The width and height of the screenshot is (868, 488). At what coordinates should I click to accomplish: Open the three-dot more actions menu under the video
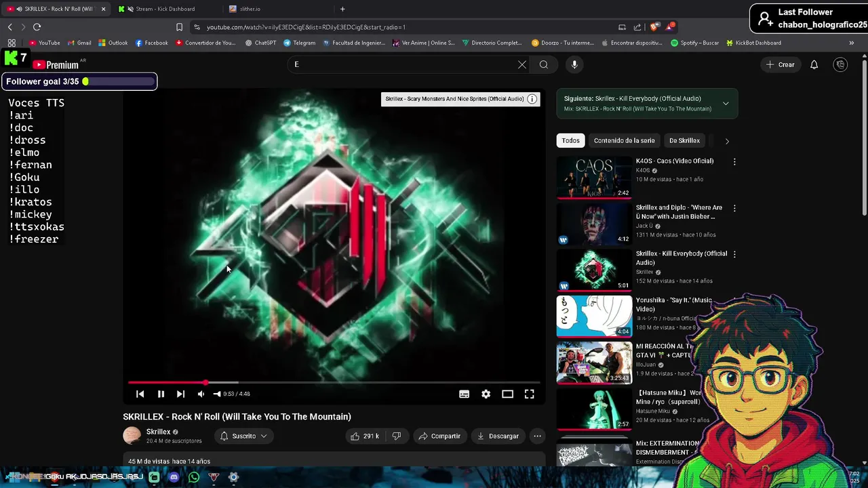(x=537, y=436)
